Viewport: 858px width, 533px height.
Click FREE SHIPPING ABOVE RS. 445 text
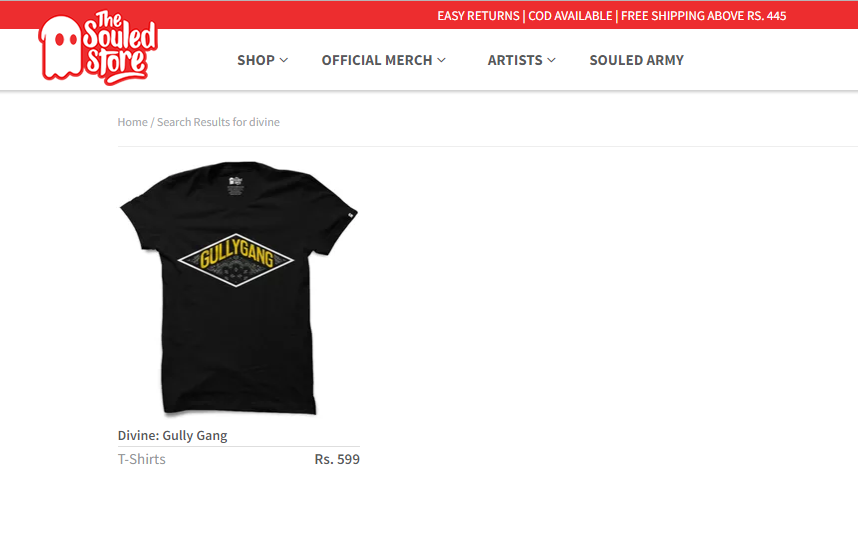point(704,16)
